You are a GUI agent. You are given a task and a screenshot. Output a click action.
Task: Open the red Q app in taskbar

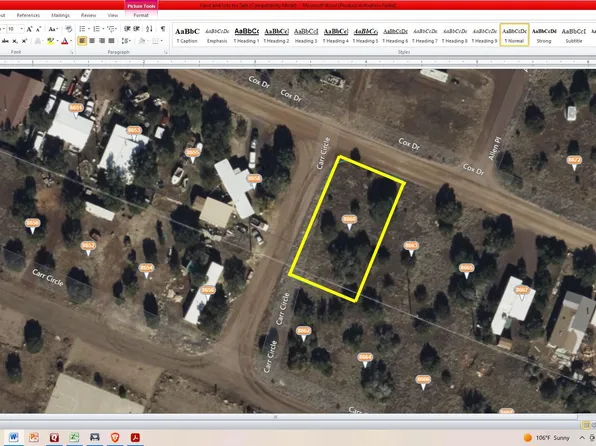pyautogui.click(x=54, y=437)
